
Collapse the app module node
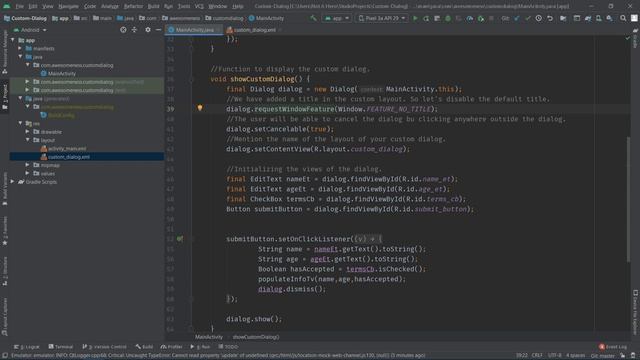[13, 40]
